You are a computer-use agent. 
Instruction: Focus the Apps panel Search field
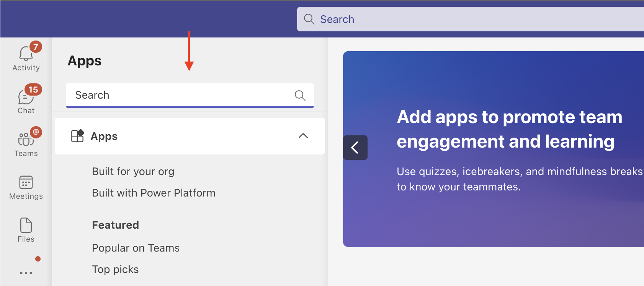(x=190, y=95)
